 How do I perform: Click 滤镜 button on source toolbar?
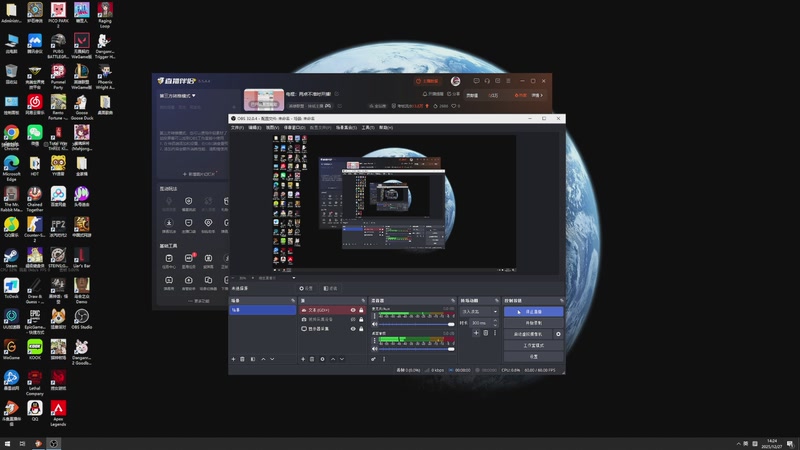(x=331, y=288)
